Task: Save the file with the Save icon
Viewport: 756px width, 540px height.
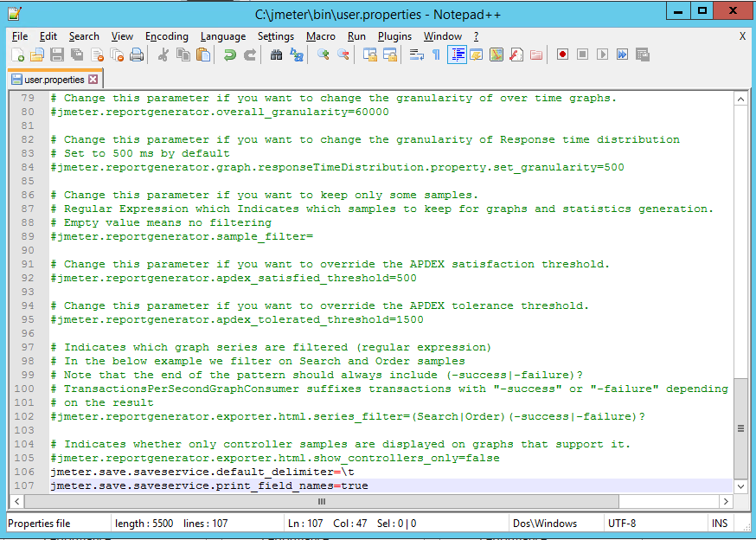Action: click(57, 55)
